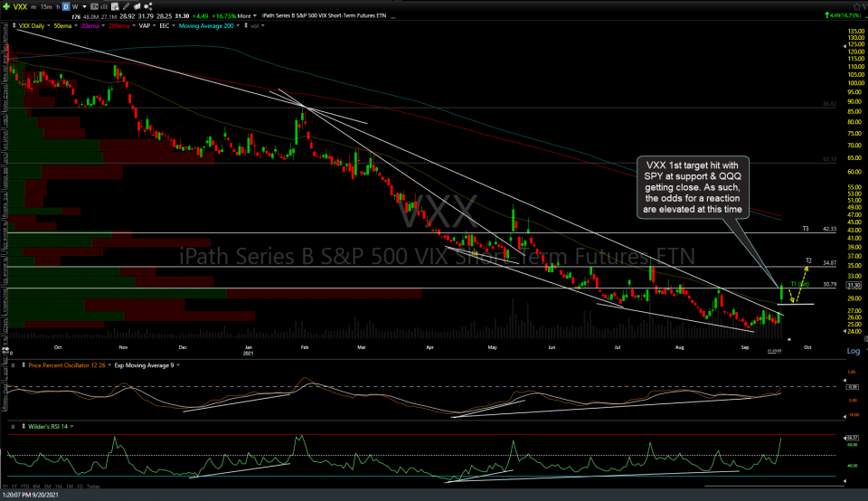Open Exp Moving Average 9 dropdown
The width and height of the screenshot is (868, 501).
tap(178, 365)
